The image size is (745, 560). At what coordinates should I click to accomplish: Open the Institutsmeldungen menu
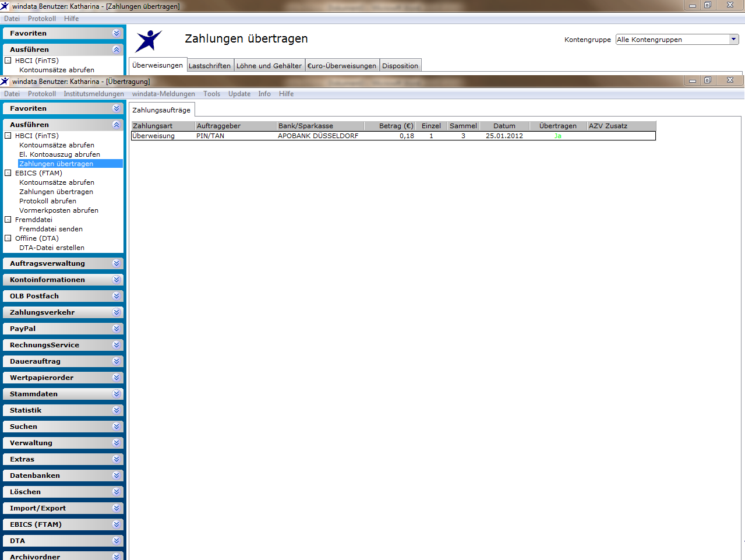tap(94, 94)
